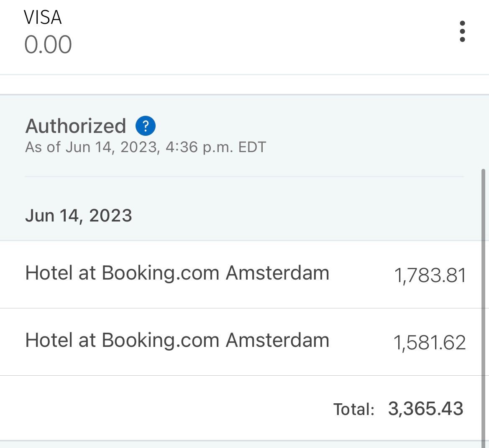Tap the 3,365.43 total amount
This screenshot has height=448, width=489.
426,408
